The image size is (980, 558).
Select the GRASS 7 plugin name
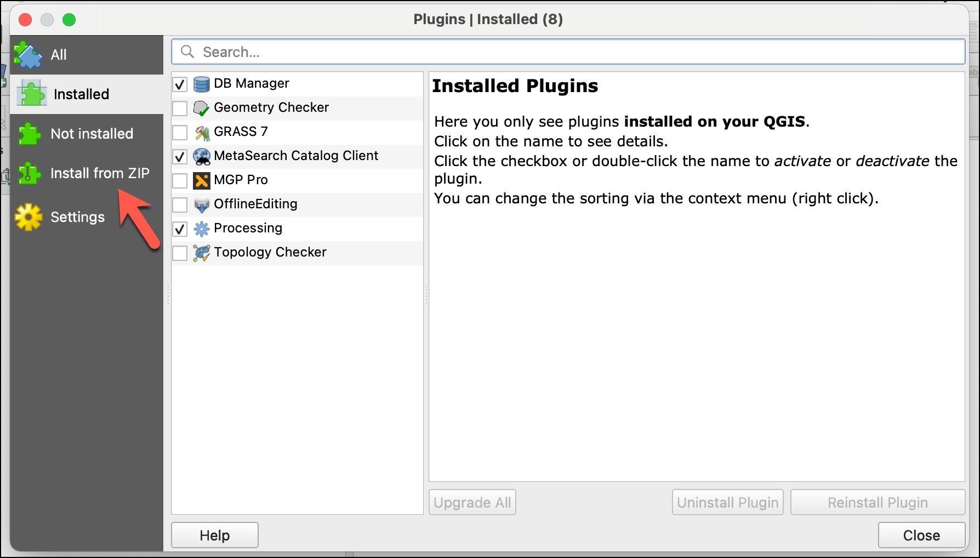[x=241, y=132]
